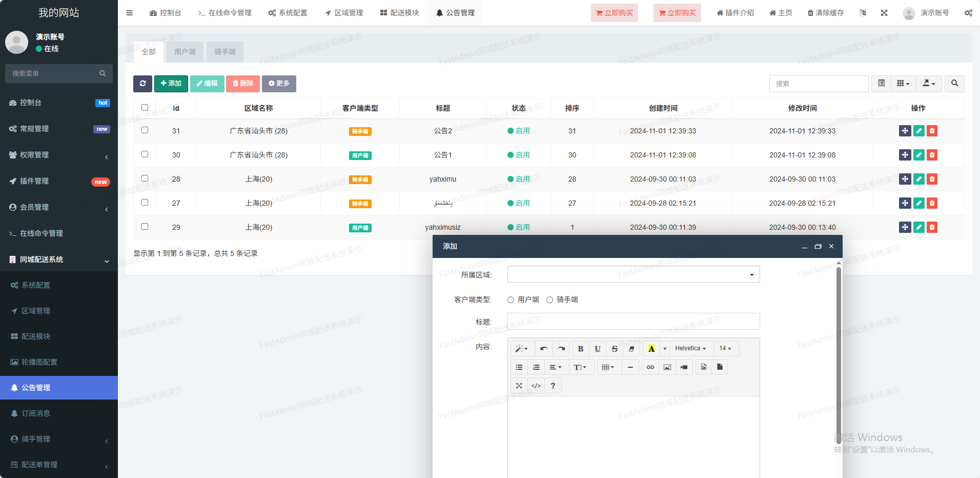Screen dimensions: 980x478
Task: Switch to the 骑手端 tab
Action: 225,52
